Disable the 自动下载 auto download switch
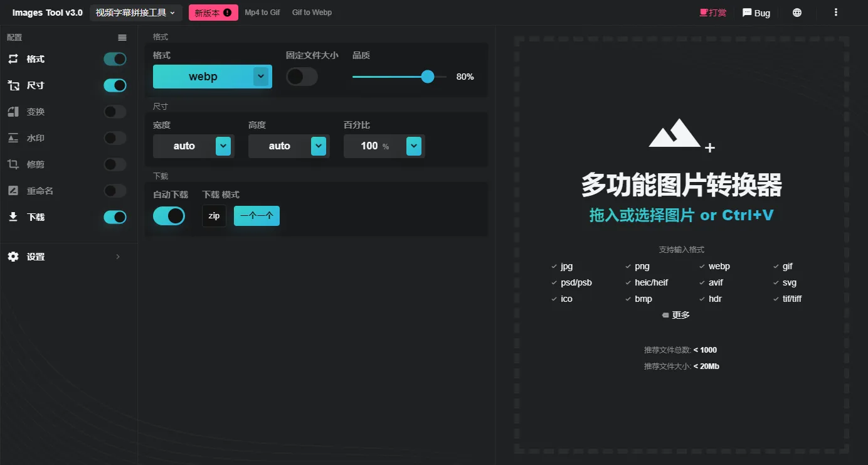Viewport: 868px width, 465px height. pyautogui.click(x=169, y=216)
